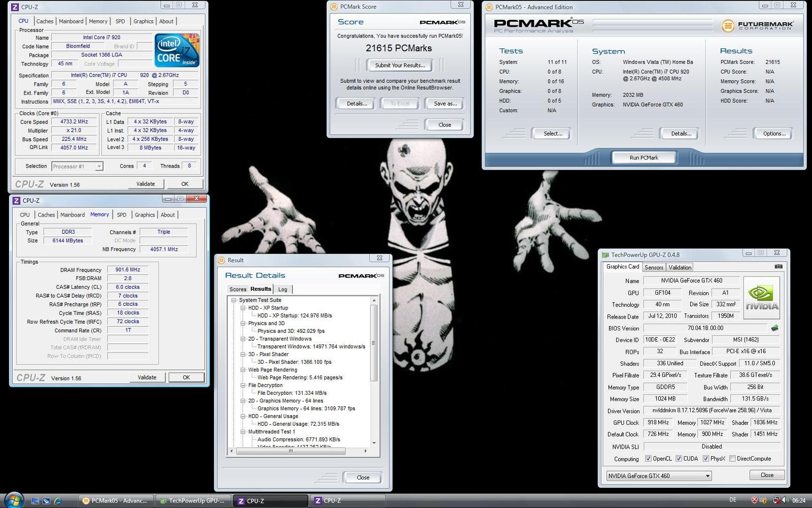Click the network connection tray icon
The width and height of the screenshot is (812, 508).
click(776, 500)
